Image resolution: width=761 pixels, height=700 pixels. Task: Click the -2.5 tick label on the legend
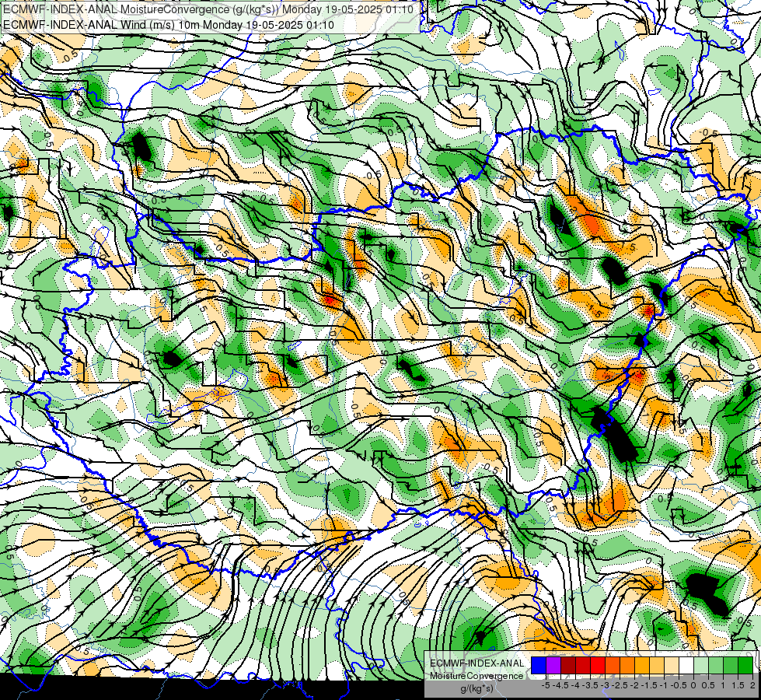tap(620, 685)
